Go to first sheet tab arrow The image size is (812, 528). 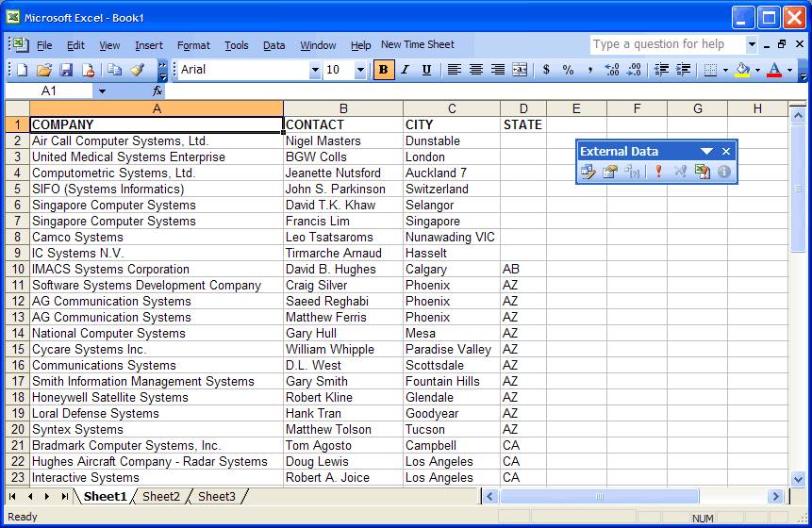coord(12,497)
